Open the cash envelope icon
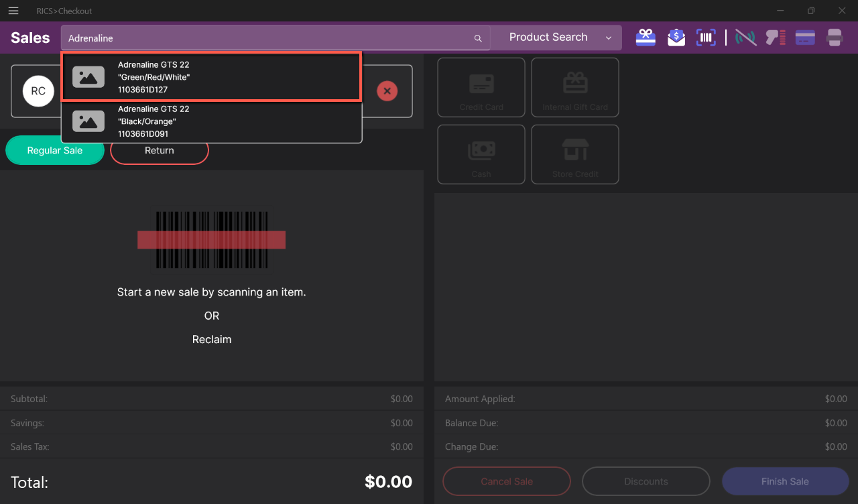Image resolution: width=858 pixels, height=504 pixels. 676,38
